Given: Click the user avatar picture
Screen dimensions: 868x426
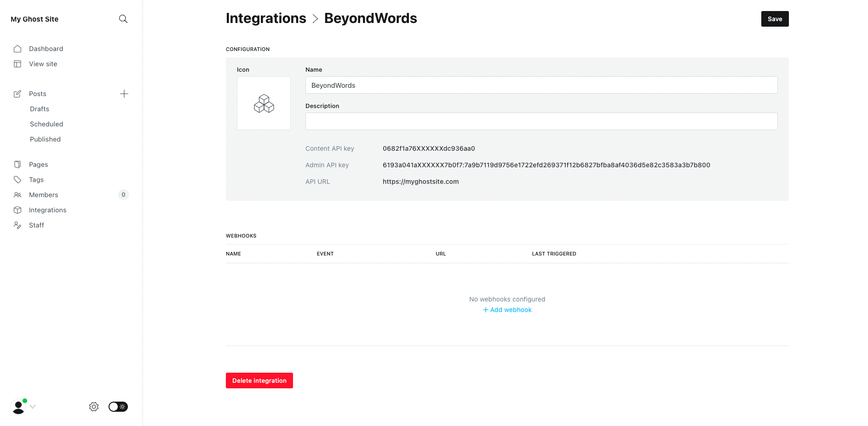Looking at the screenshot, I should pyautogui.click(x=18, y=407).
